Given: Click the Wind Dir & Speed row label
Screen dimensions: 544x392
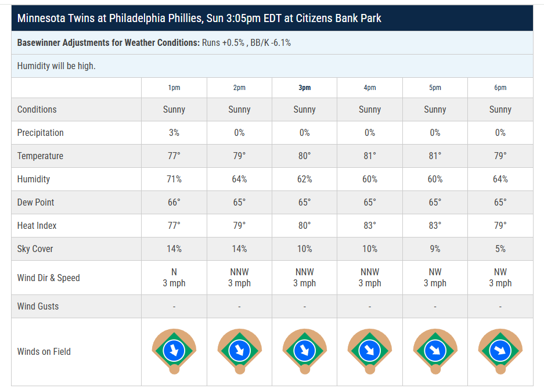Looking at the screenshot, I should (49, 278).
